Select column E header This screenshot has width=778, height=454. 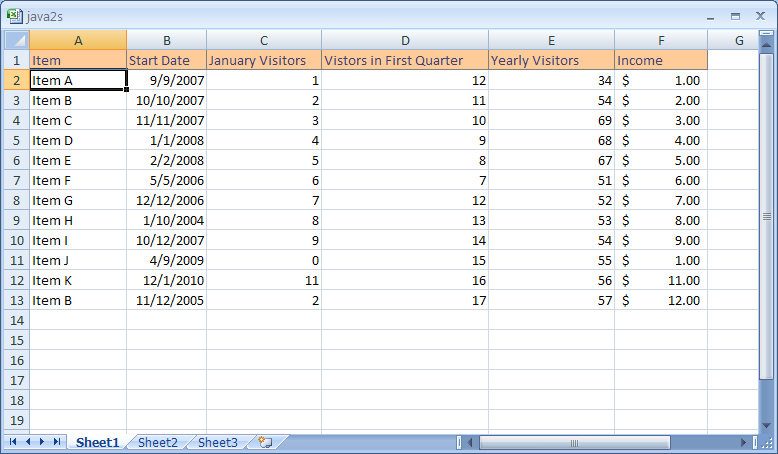pyautogui.click(x=552, y=40)
